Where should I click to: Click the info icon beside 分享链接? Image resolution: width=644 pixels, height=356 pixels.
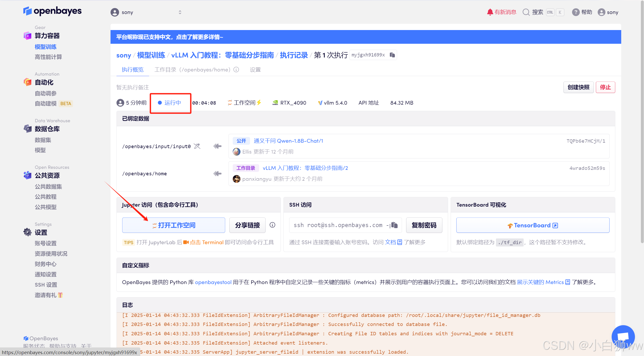click(x=272, y=225)
